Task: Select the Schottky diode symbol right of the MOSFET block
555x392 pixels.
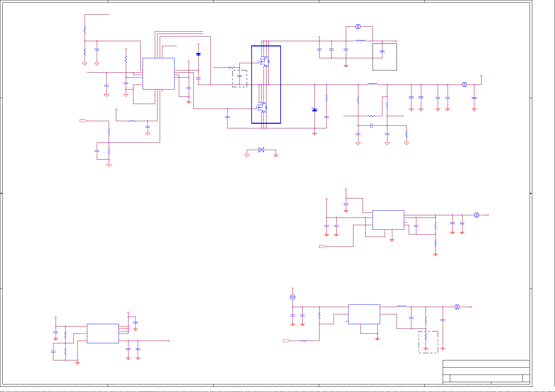Action: pyautogui.click(x=315, y=110)
